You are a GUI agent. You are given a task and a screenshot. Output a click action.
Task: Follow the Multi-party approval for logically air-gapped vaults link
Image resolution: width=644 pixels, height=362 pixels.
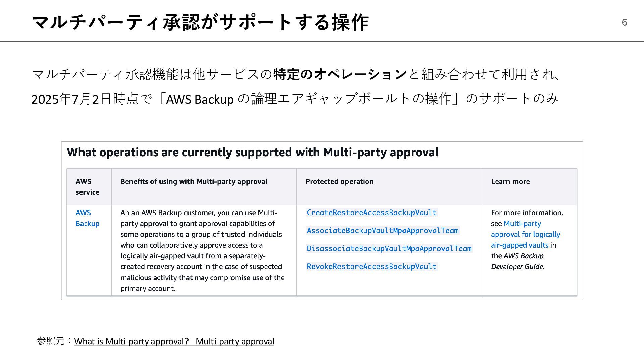pos(526,234)
